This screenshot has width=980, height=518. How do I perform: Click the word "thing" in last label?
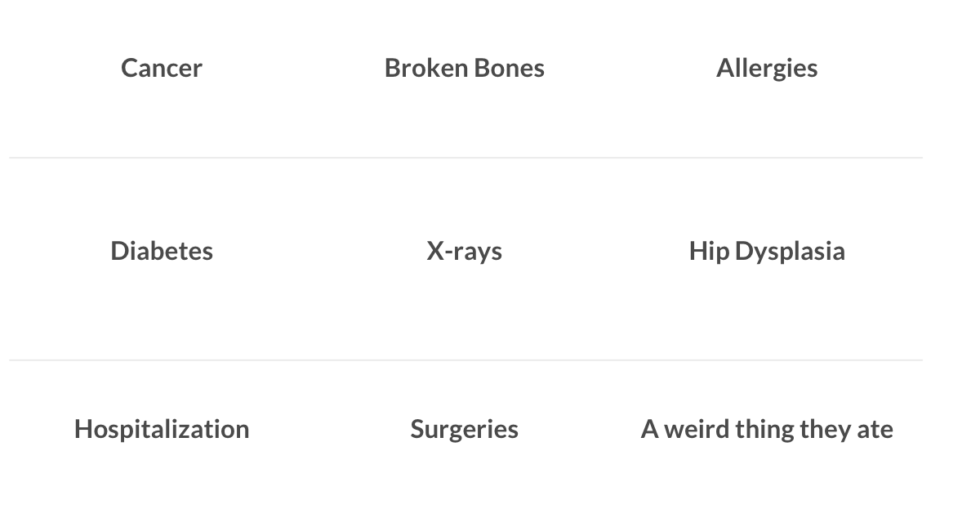point(765,430)
